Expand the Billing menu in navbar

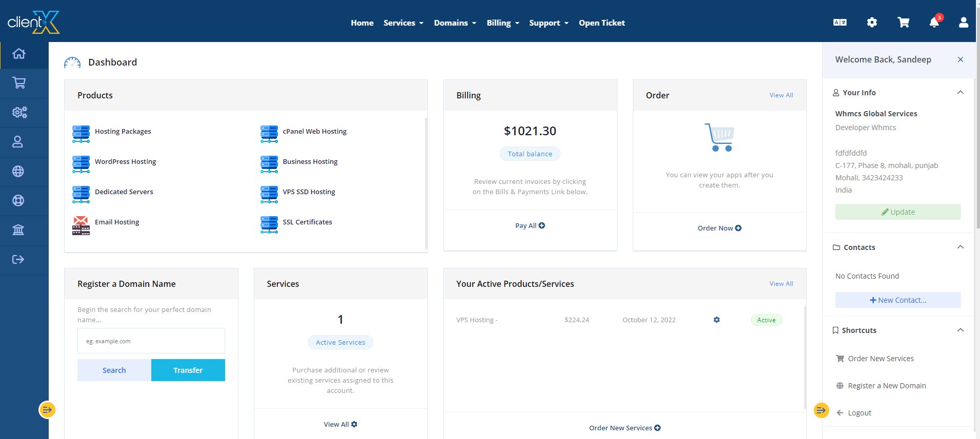tap(503, 23)
